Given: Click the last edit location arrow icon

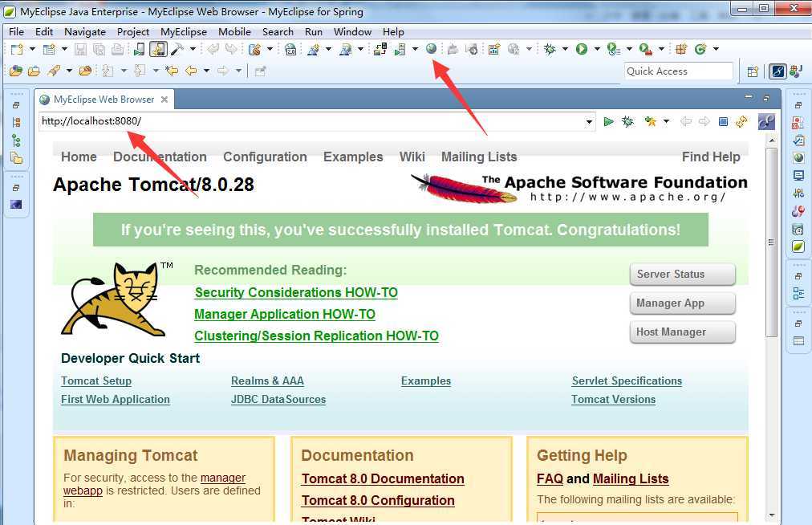Looking at the screenshot, I should point(172,71).
